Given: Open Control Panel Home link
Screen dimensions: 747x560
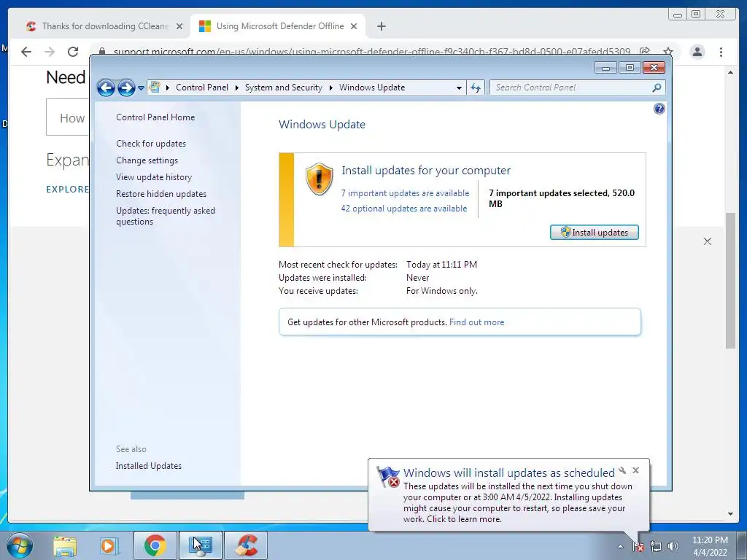Looking at the screenshot, I should point(155,117).
